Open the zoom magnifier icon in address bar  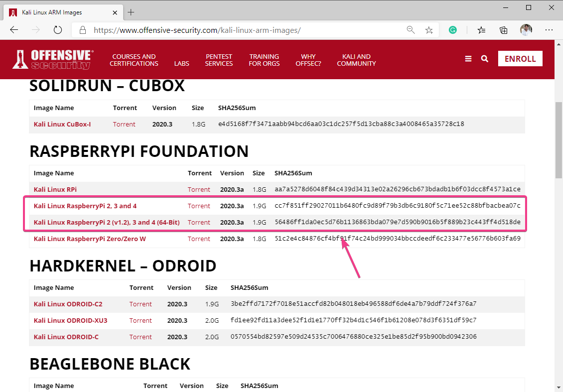[411, 30]
